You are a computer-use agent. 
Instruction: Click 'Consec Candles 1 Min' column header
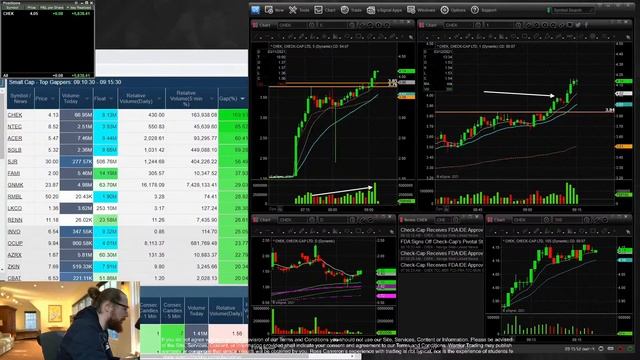click(149, 311)
